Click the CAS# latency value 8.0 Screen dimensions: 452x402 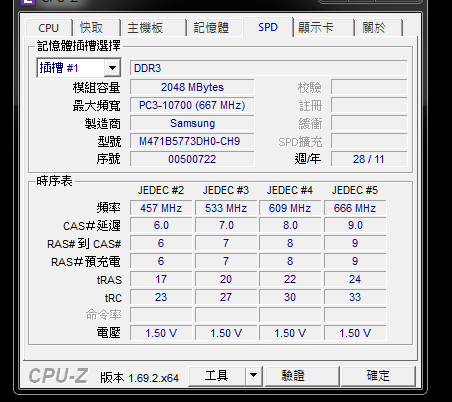coord(290,225)
